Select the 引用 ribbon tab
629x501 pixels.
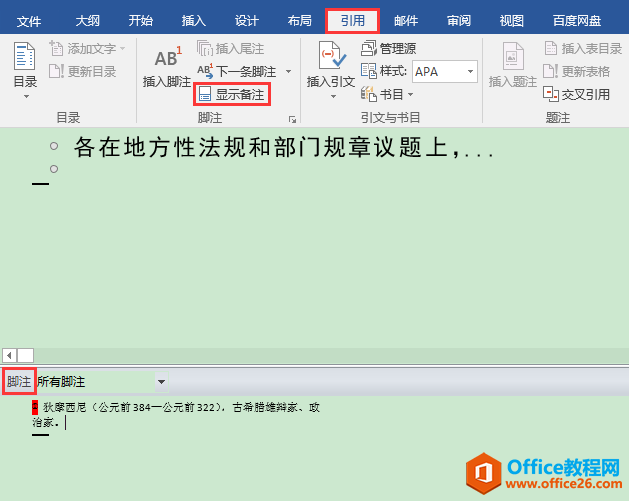[353, 21]
